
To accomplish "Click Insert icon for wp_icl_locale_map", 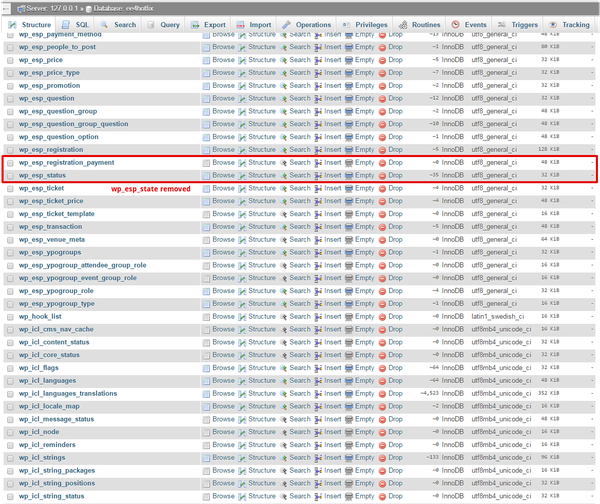I will pyautogui.click(x=318, y=407).
